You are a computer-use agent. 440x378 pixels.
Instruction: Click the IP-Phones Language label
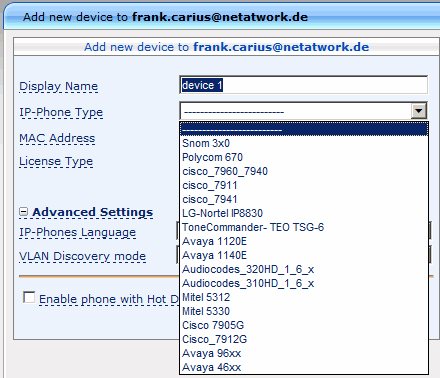coord(78,232)
